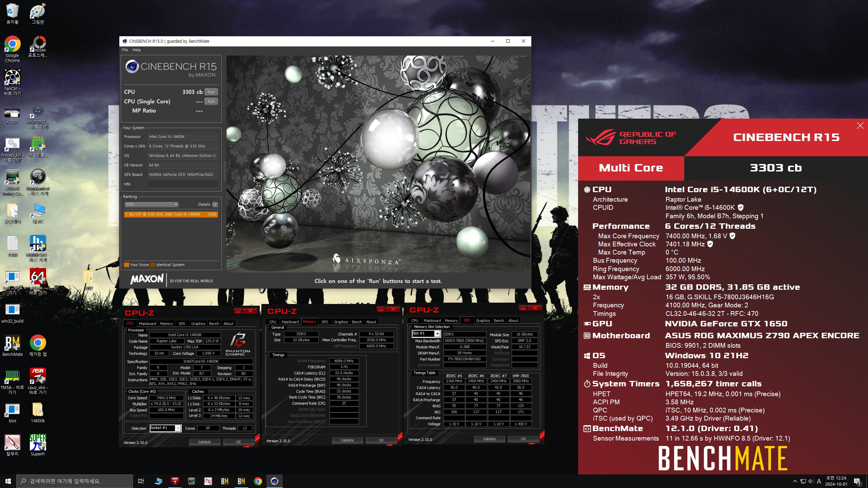Click OK in the first CPU-Z window

(x=238, y=442)
